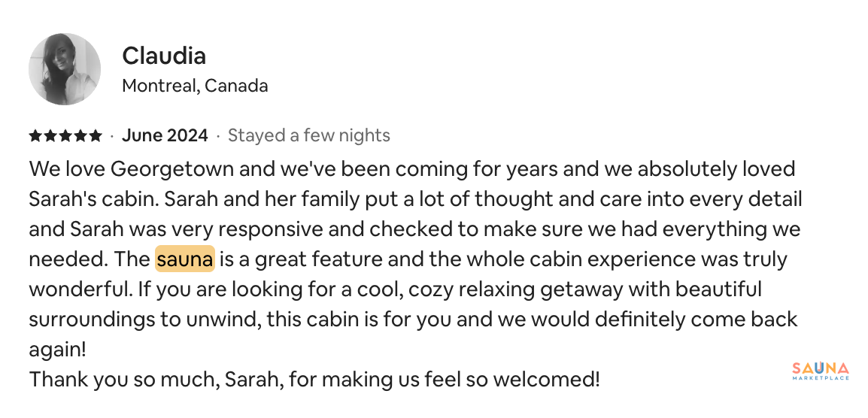
Task: Click the Montreal, Canada location text
Action: click(195, 86)
